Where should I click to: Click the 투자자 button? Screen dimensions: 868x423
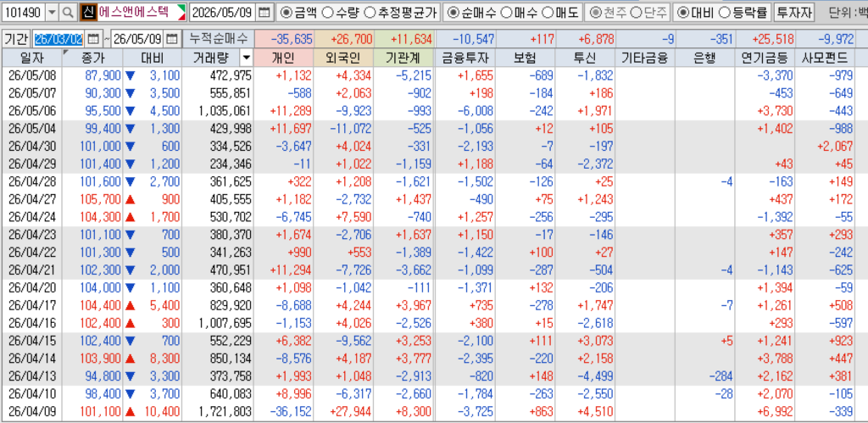click(x=794, y=12)
